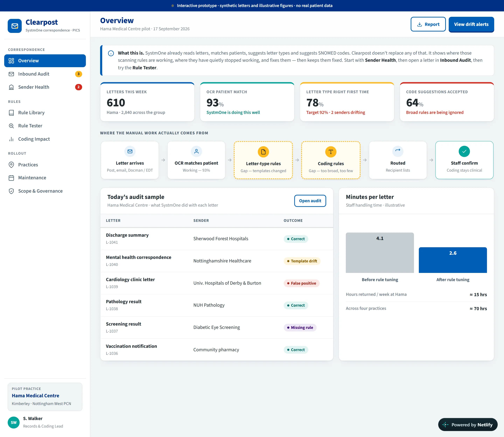Open the Sender Health menu item

click(45, 87)
